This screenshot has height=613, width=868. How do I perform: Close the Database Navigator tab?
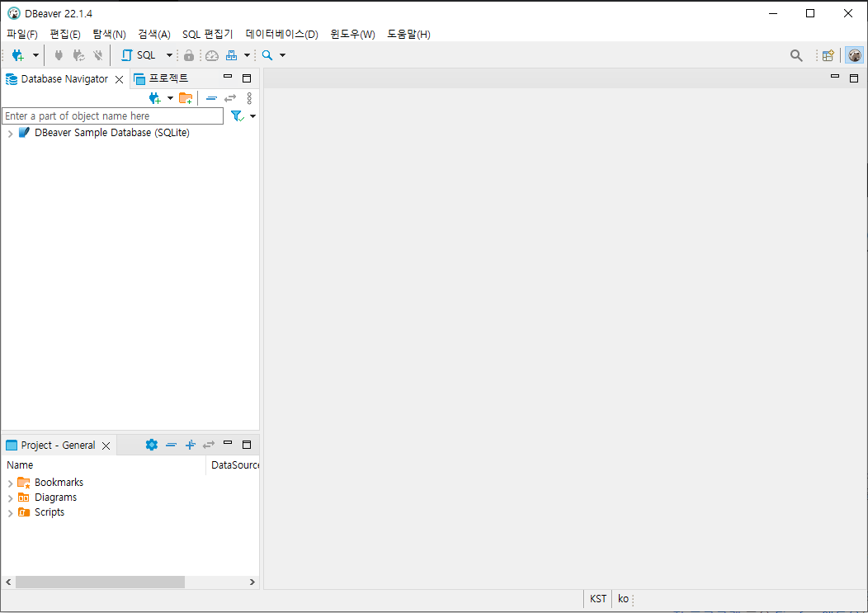coord(119,80)
